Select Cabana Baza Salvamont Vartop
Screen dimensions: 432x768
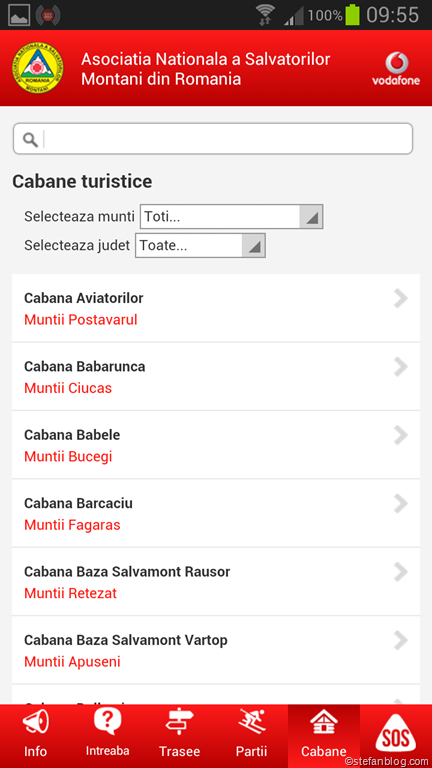(216, 650)
